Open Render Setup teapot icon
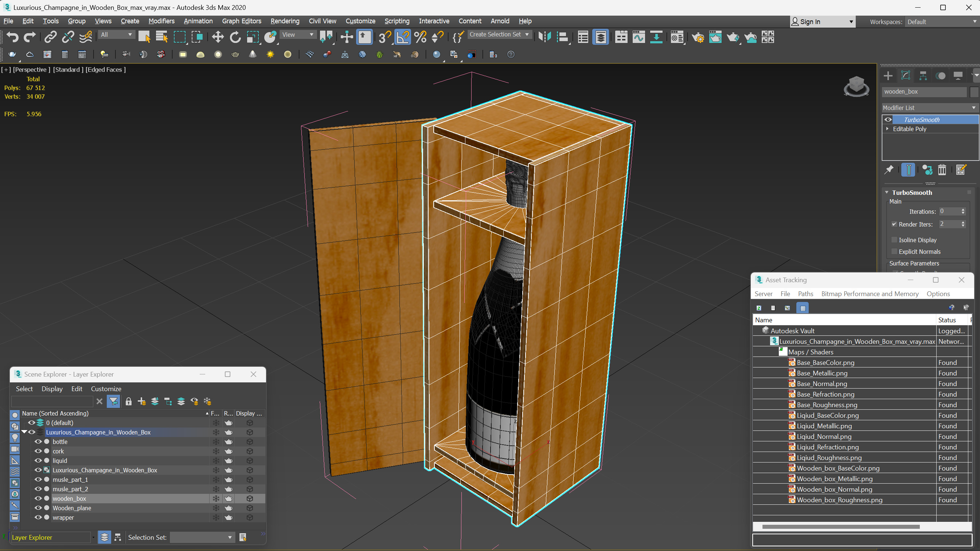The width and height of the screenshot is (980, 551). point(698,37)
